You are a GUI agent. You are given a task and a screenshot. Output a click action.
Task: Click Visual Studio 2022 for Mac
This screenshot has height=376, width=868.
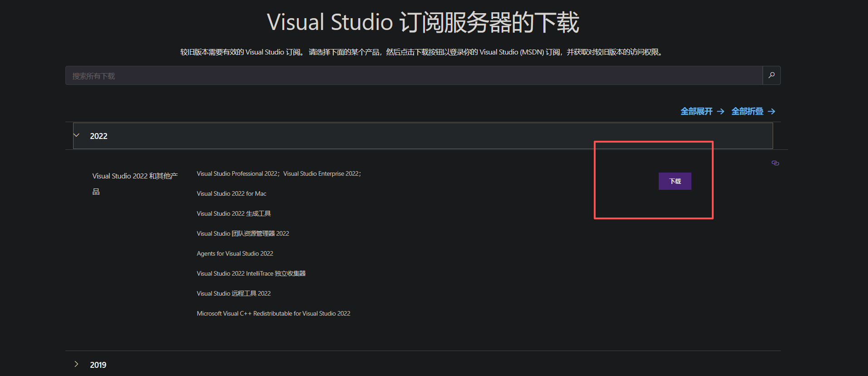point(232,193)
